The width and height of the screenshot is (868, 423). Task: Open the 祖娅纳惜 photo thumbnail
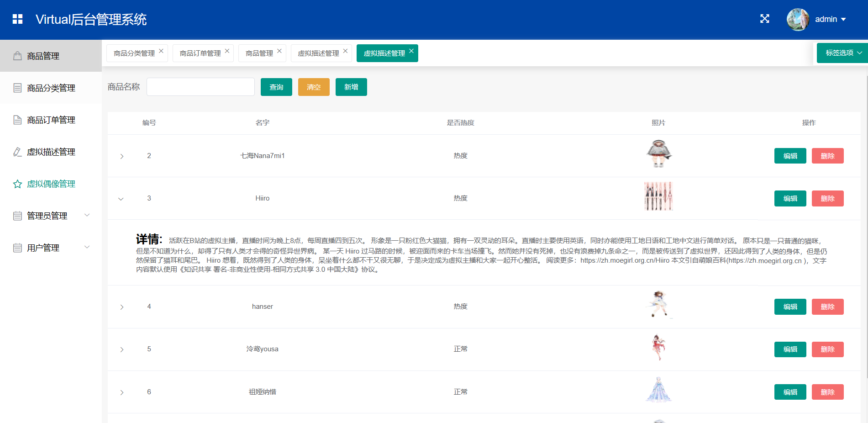pos(658,390)
